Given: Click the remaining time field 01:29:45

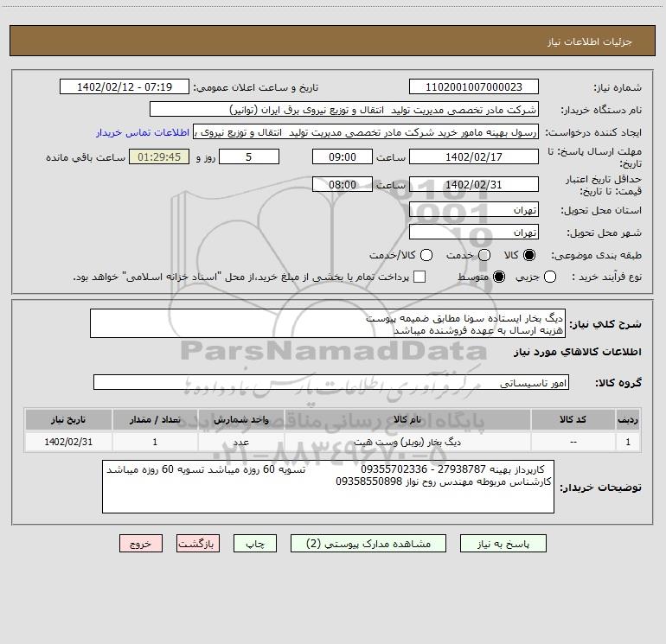Looking at the screenshot, I should pyautogui.click(x=159, y=156).
